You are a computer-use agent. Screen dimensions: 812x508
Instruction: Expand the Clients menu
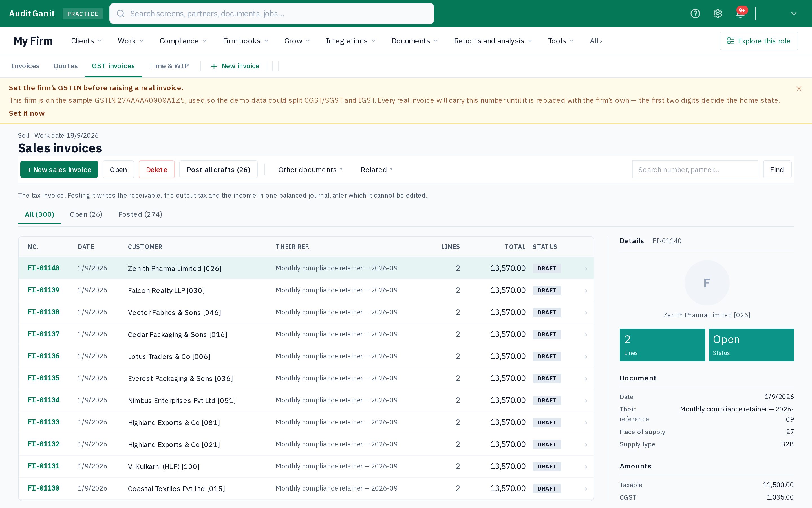tap(87, 41)
